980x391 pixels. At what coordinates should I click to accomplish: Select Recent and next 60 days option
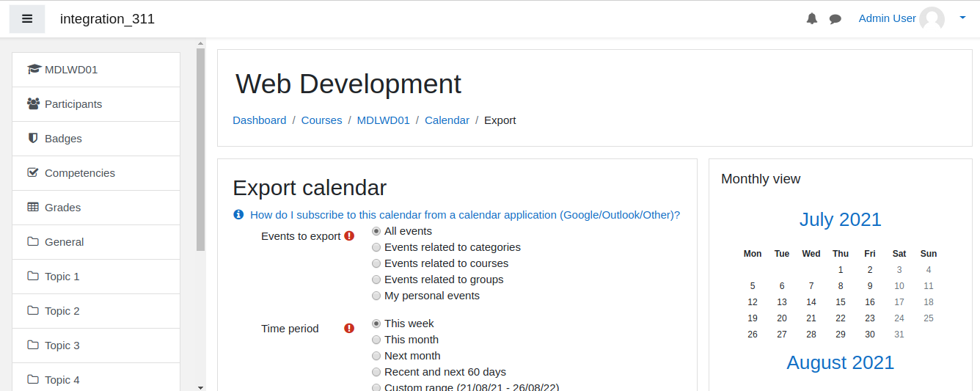(x=376, y=372)
